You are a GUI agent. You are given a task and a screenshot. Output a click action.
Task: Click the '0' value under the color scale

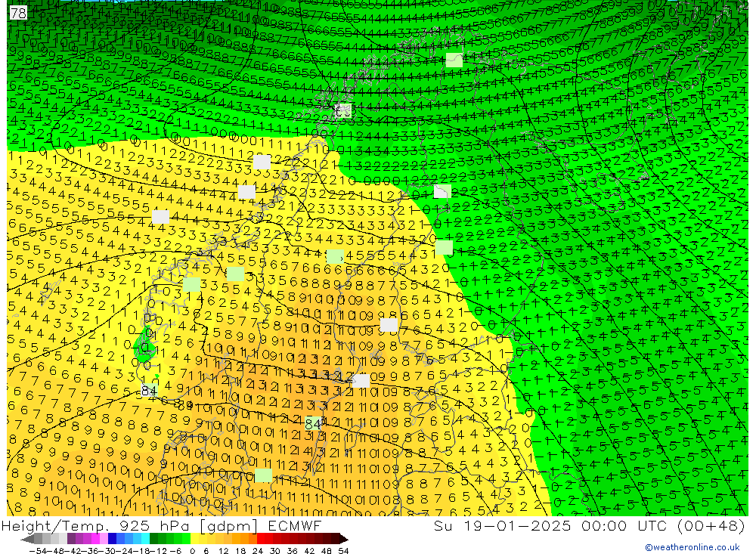[x=192, y=550]
